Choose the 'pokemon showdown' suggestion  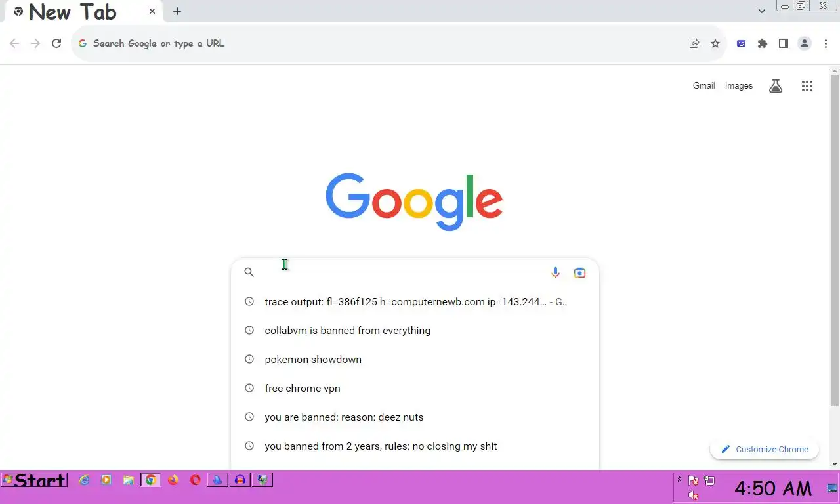(x=415, y=360)
